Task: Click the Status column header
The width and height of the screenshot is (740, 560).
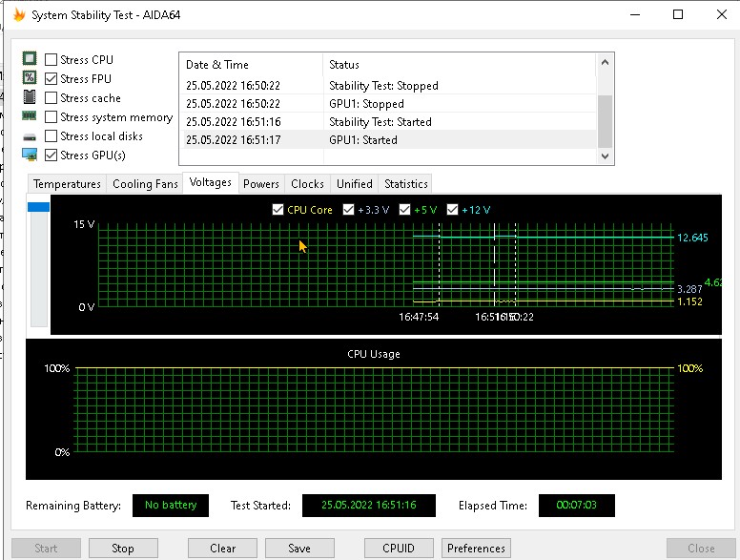Action: coord(460,65)
